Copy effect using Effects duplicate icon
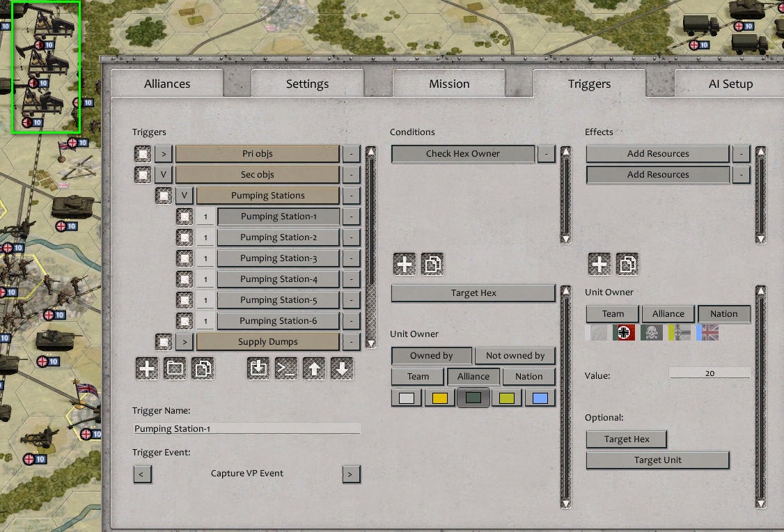784x532 pixels. [627, 265]
